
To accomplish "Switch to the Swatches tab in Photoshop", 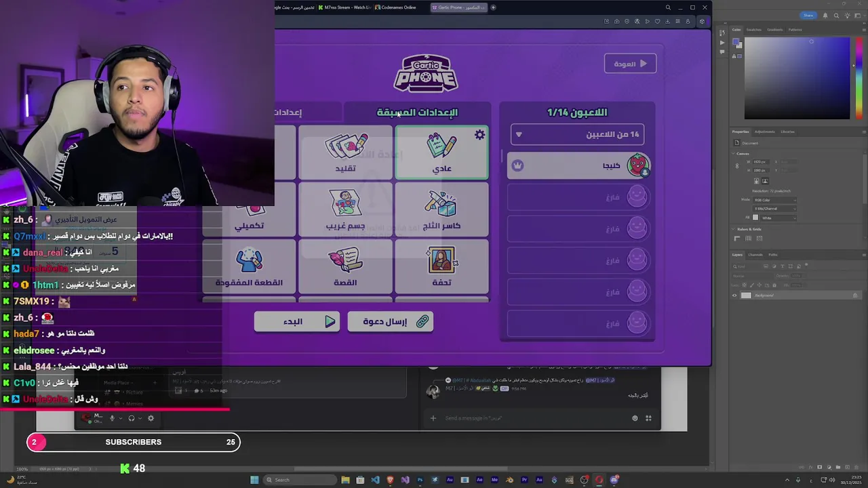I will pos(754,30).
